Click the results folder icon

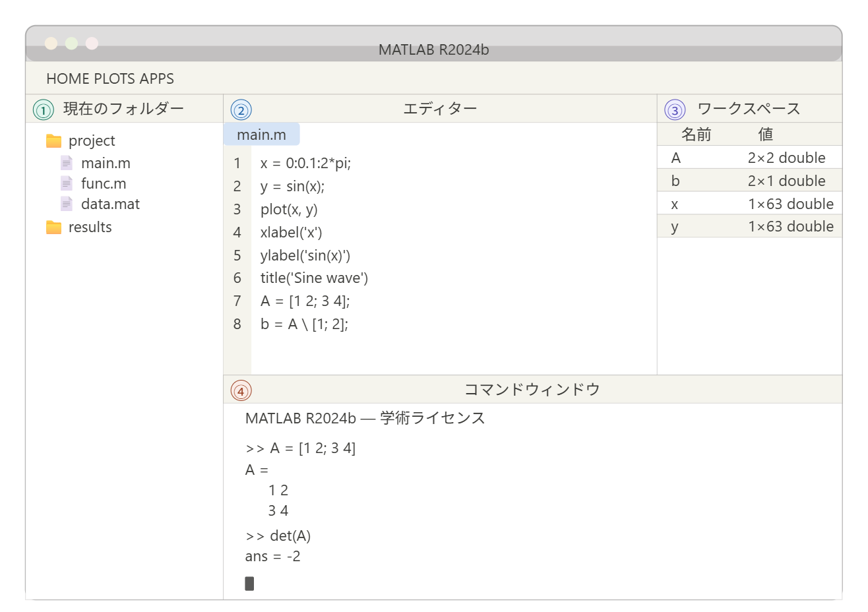53,228
